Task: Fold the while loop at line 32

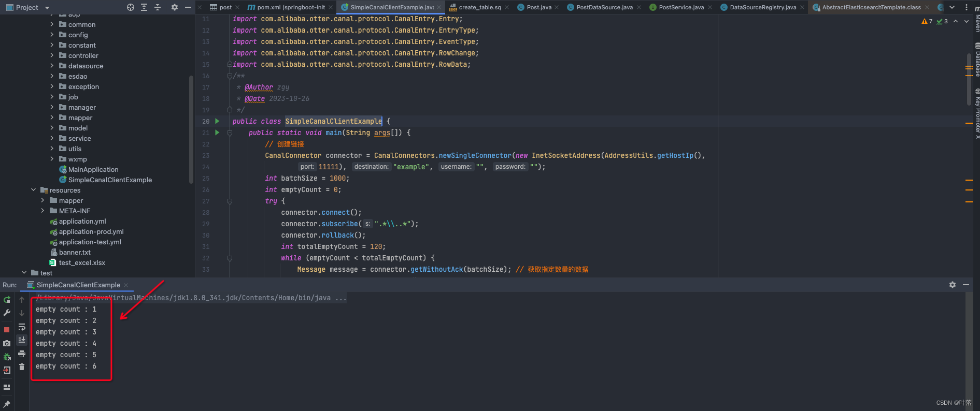Action: pyautogui.click(x=230, y=258)
